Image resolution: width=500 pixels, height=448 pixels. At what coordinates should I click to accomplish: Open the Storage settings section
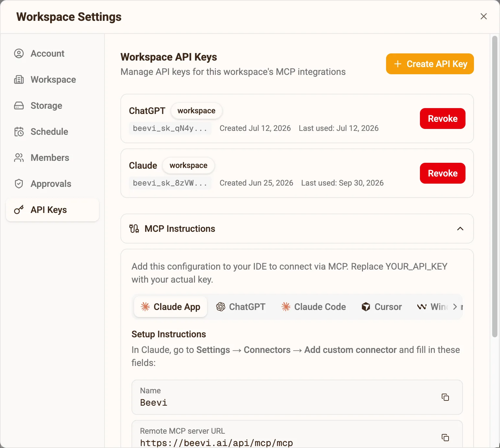point(52,105)
